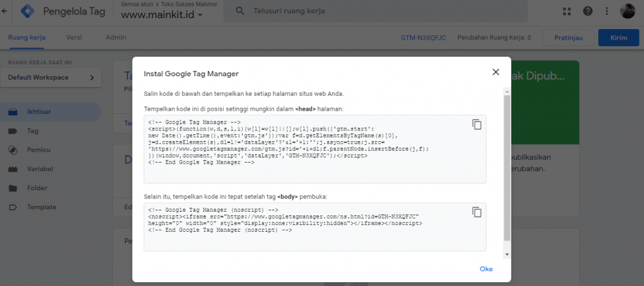Image resolution: width=644 pixels, height=286 pixels.
Task: Click the Template sidebar icon
Action: (x=13, y=207)
